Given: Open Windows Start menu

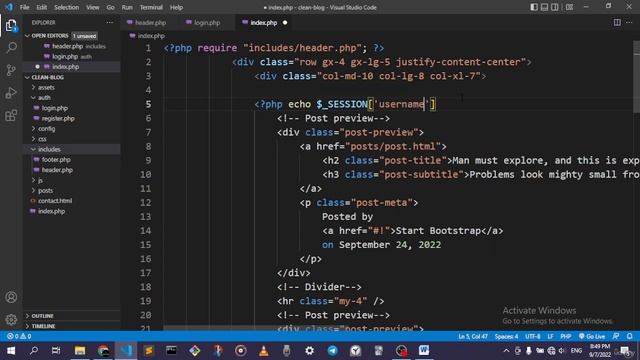Looking at the screenshot, I should (x=11, y=351).
